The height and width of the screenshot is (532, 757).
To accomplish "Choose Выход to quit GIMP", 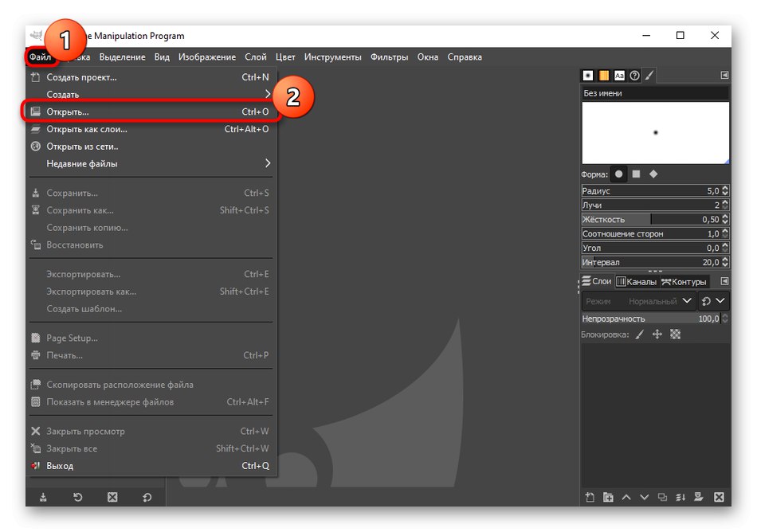I will pos(150,465).
